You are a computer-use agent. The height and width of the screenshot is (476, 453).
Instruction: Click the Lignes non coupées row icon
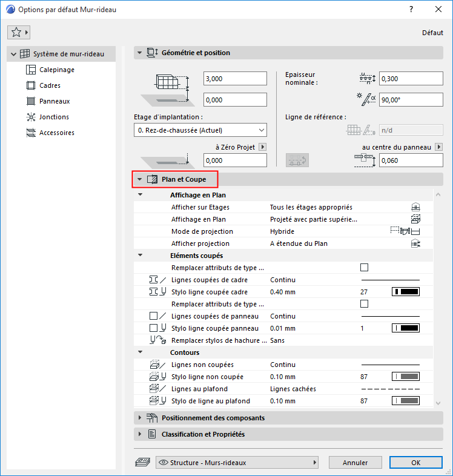158,365
